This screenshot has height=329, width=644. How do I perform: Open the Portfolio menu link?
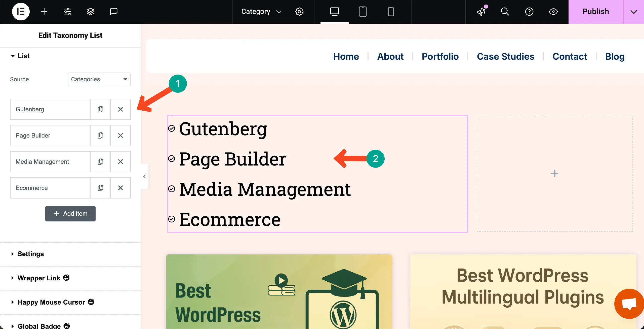point(440,56)
